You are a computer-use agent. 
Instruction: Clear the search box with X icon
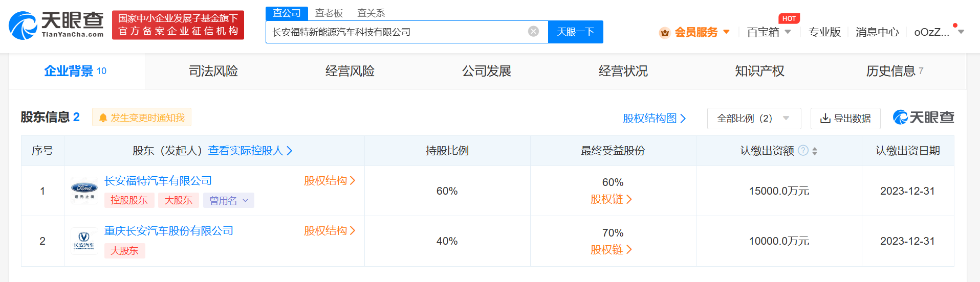click(x=533, y=32)
